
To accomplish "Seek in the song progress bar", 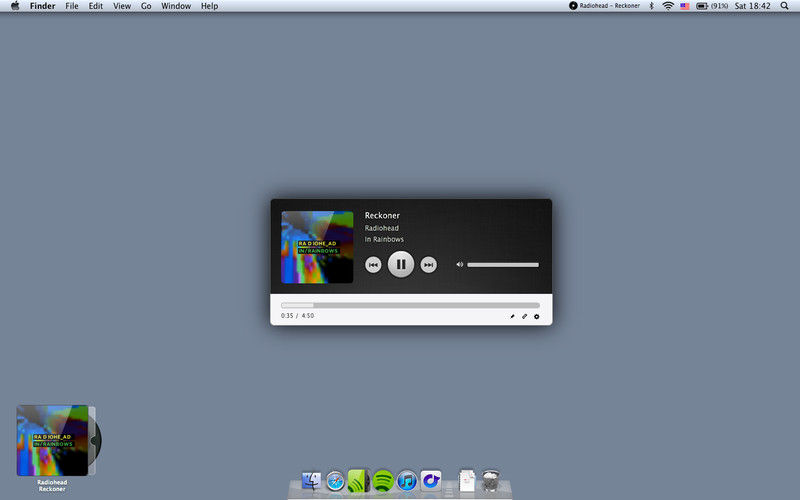I will click(410, 305).
